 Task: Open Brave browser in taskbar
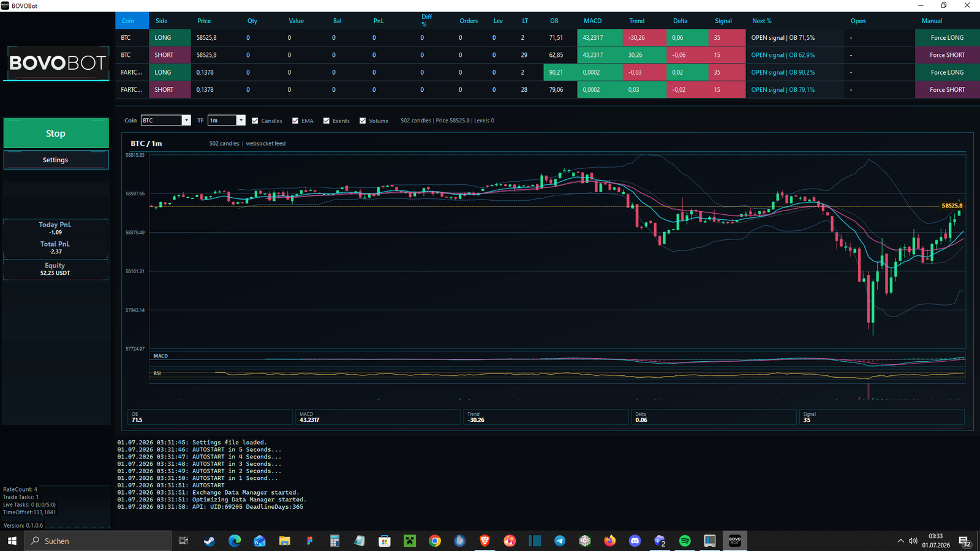(484, 541)
